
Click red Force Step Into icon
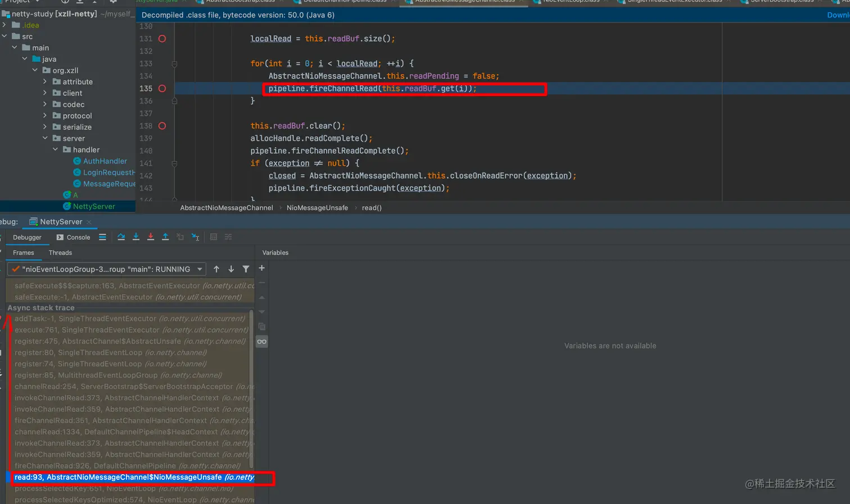[x=151, y=237]
